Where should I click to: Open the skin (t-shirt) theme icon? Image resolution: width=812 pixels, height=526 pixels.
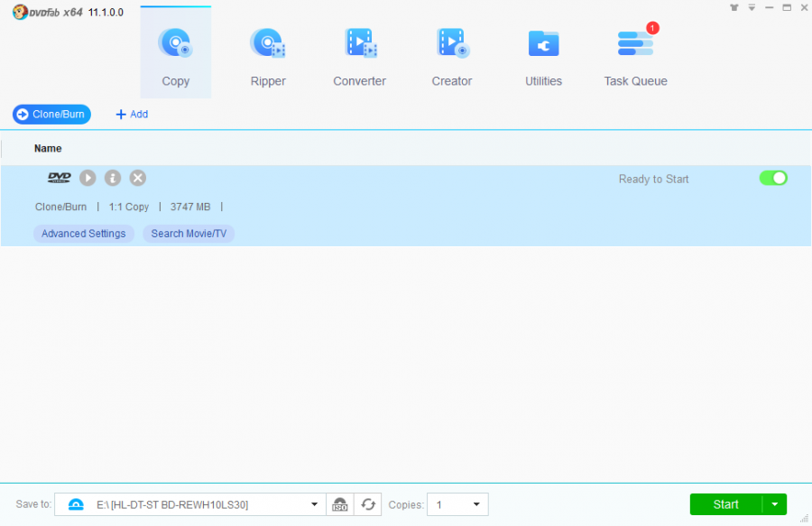pos(734,7)
